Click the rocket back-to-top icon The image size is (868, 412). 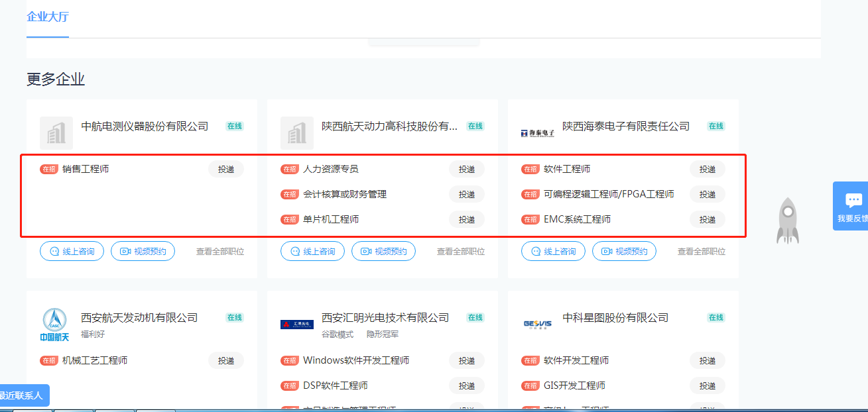click(788, 221)
